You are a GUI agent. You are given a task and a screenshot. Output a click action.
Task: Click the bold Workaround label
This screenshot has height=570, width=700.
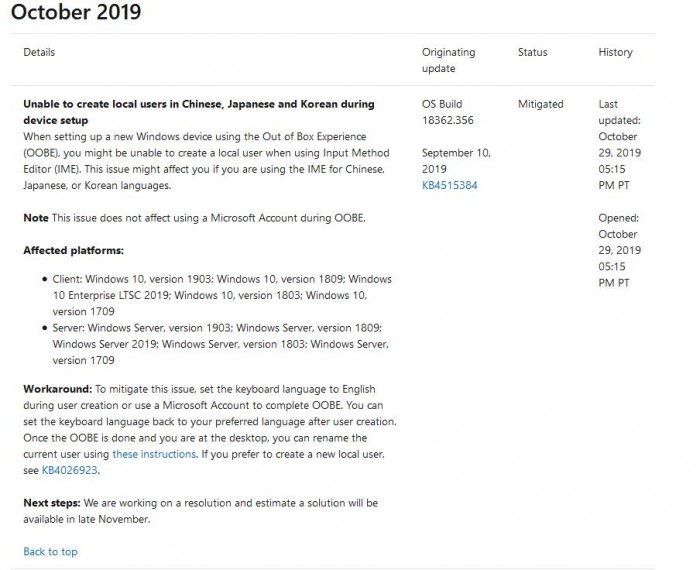(58, 388)
